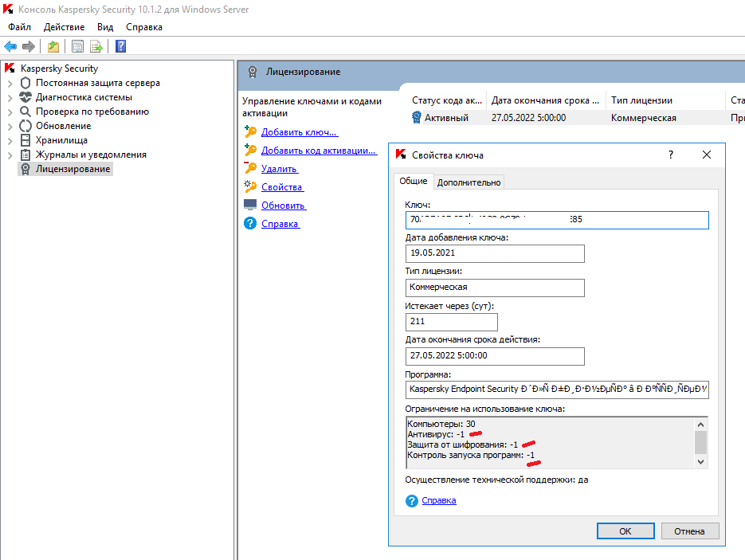Click the circular arrows Update icon in tree
745x560 pixels.
(x=25, y=126)
